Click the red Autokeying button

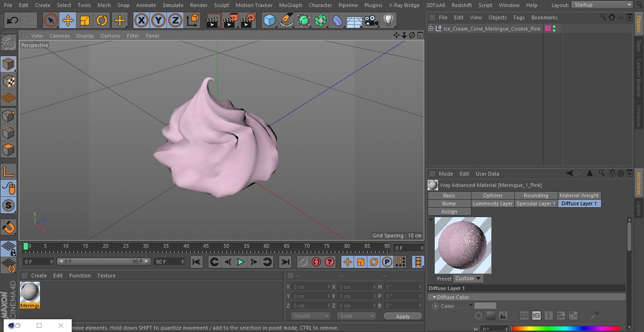(x=316, y=262)
